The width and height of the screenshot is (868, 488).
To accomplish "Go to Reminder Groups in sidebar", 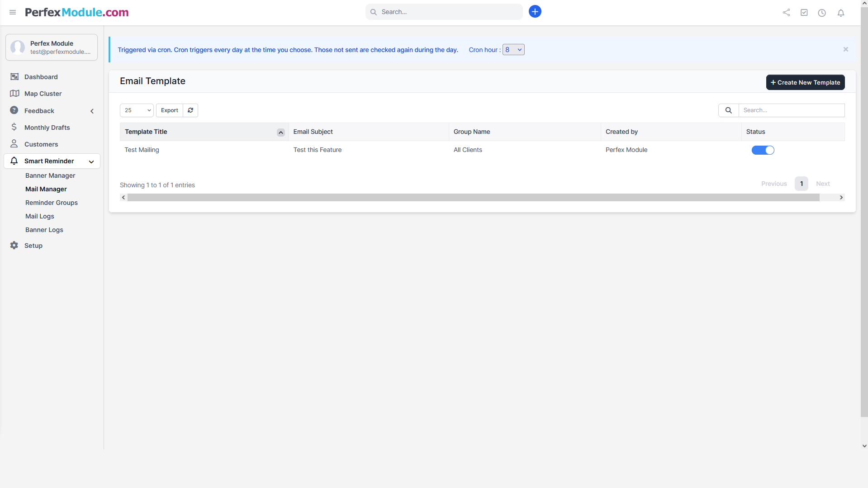I will coord(52,203).
